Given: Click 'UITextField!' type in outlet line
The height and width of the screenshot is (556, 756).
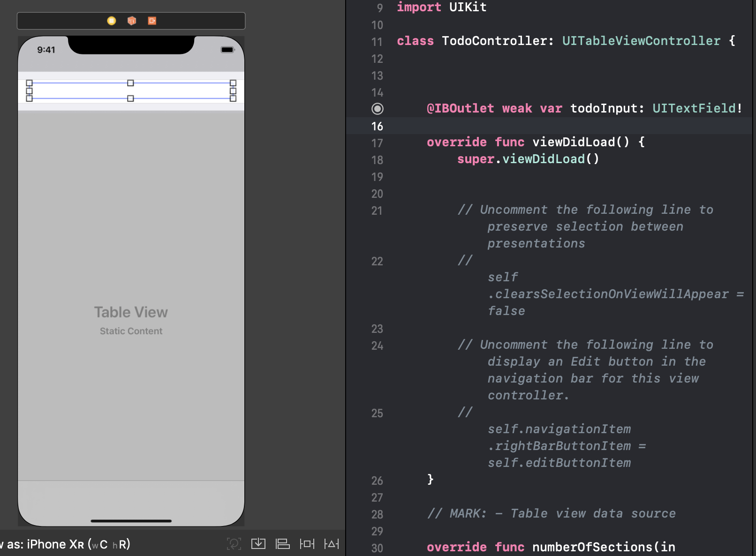Looking at the screenshot, I should point(697,108).
